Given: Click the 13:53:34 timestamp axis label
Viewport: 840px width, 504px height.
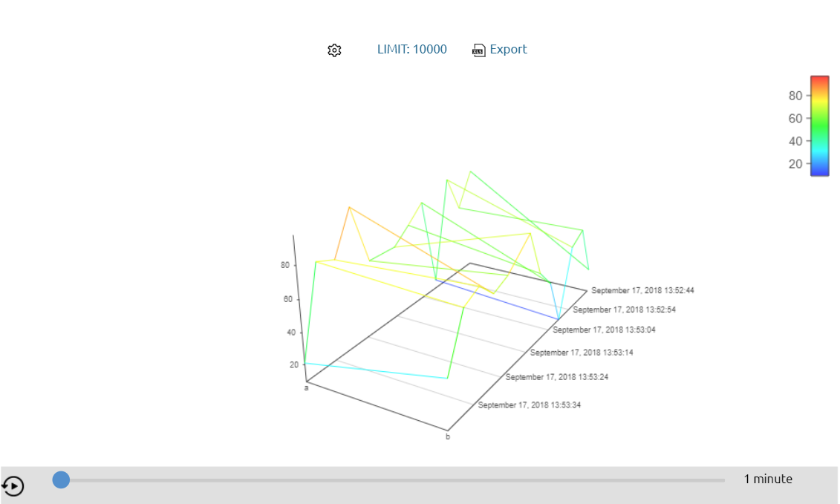Looking at the screenshot, I should [530, 405].
